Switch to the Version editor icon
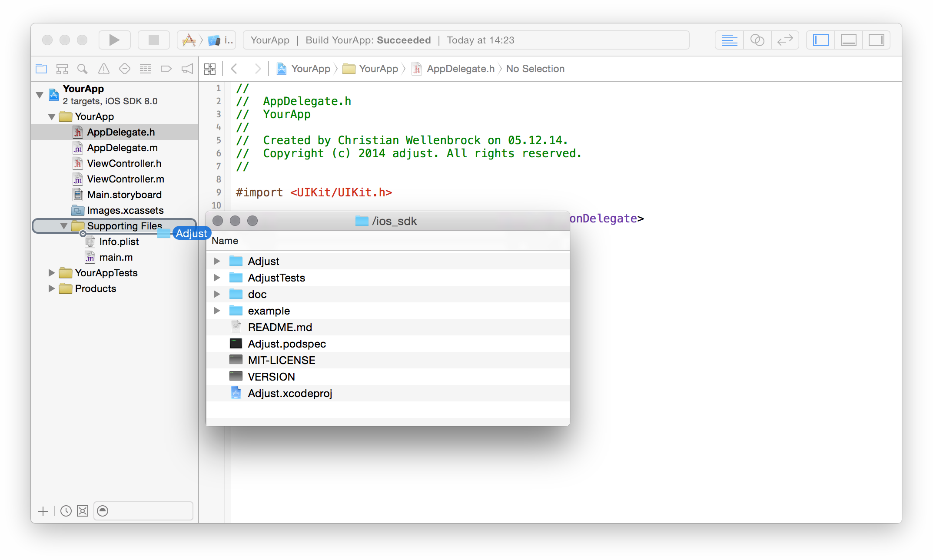This screenshot has height=560, width=933. tap(785, 40)
